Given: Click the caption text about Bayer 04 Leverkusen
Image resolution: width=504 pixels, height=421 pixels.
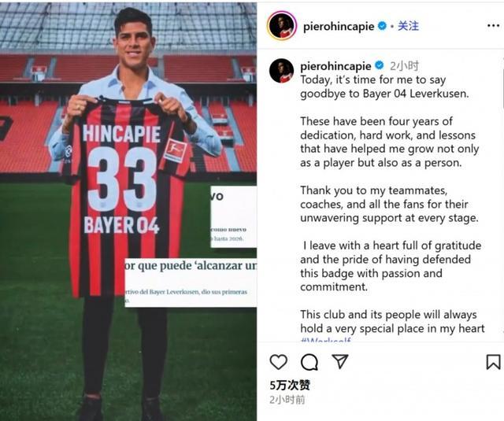Looking at the screenshot, I should pyautogui.click(x=384, y=87).
